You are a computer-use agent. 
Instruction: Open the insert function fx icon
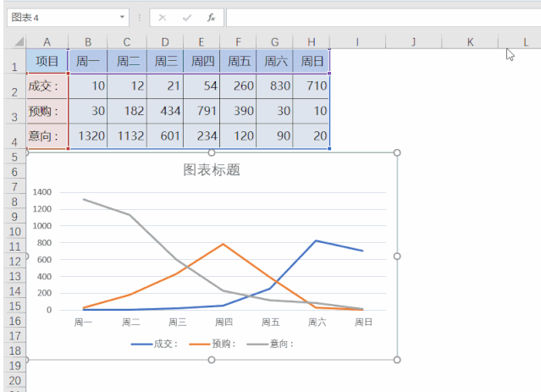point(211,18)
